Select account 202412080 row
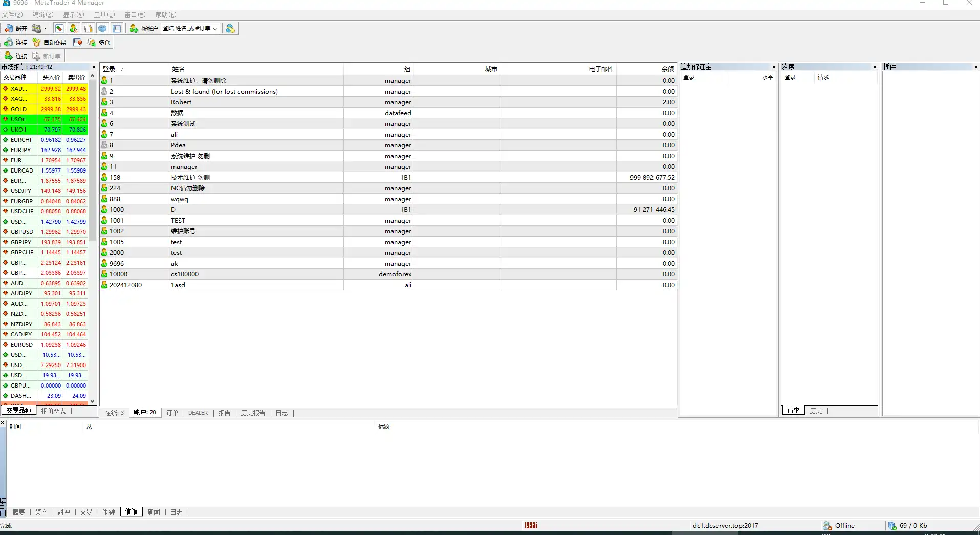Screen dimensions: 980x535 (x=388, y=285)
